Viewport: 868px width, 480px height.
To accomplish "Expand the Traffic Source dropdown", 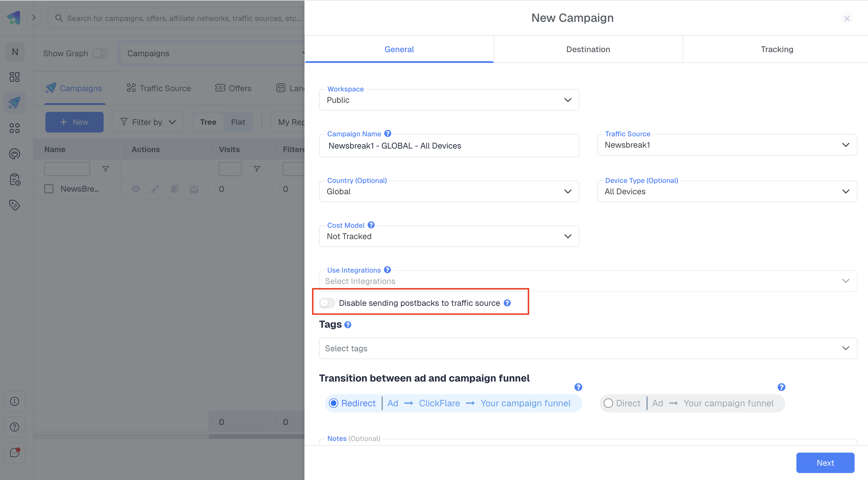I will [727, 145].
